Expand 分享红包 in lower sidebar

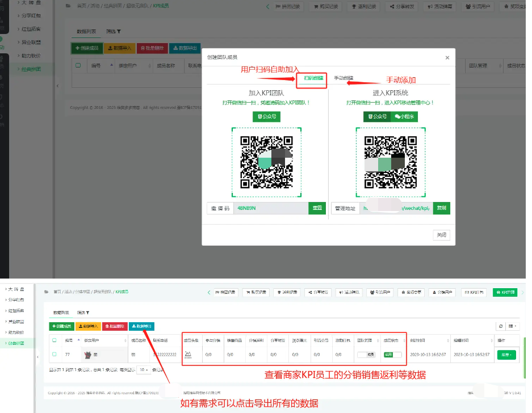pos(16,300)
